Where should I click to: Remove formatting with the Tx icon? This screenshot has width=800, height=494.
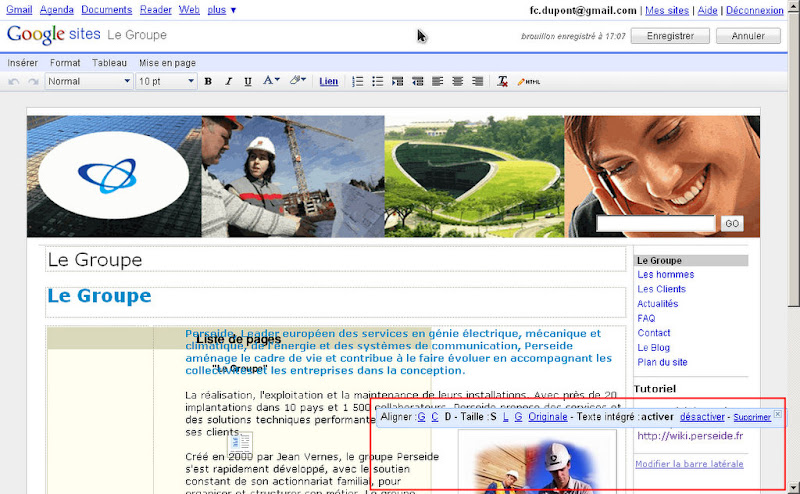pos(503,82)
